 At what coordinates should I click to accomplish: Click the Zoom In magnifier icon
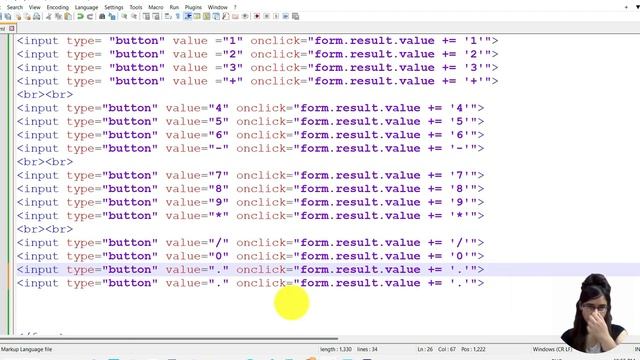[x=124, y=16]
